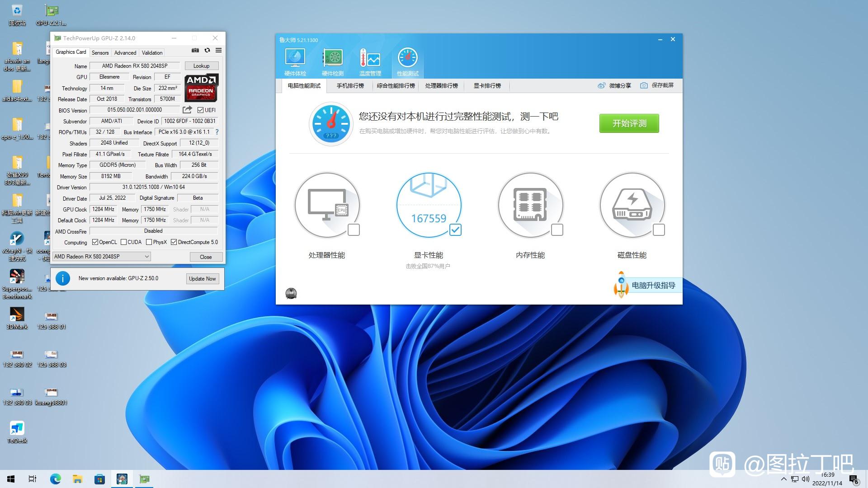Click the 微博分享 Weibo share icon
This screenshot has width=868, height=488.
tap(601, 85)
